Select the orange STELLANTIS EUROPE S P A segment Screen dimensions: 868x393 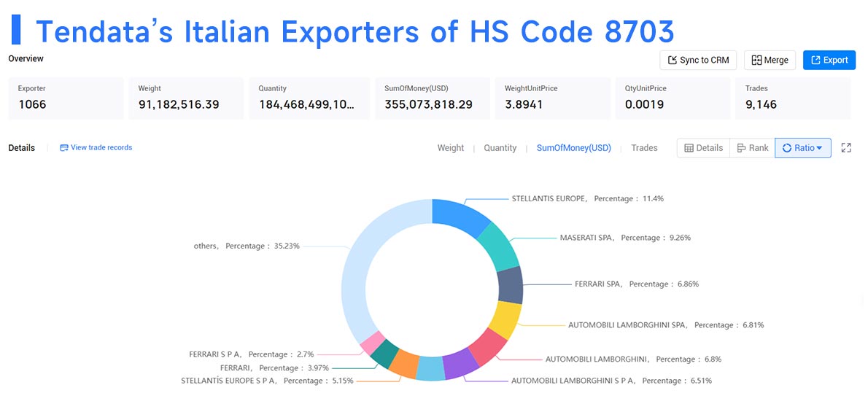point(403,365)
